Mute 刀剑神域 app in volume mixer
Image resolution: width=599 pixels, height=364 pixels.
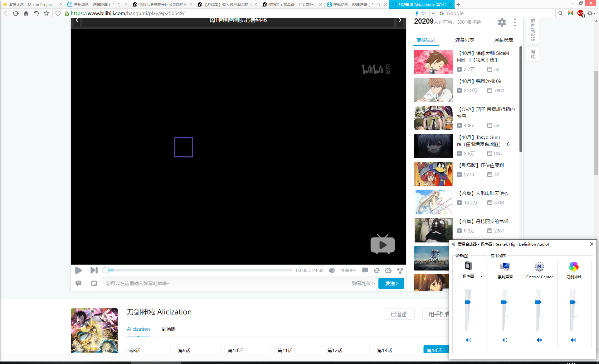573,340
